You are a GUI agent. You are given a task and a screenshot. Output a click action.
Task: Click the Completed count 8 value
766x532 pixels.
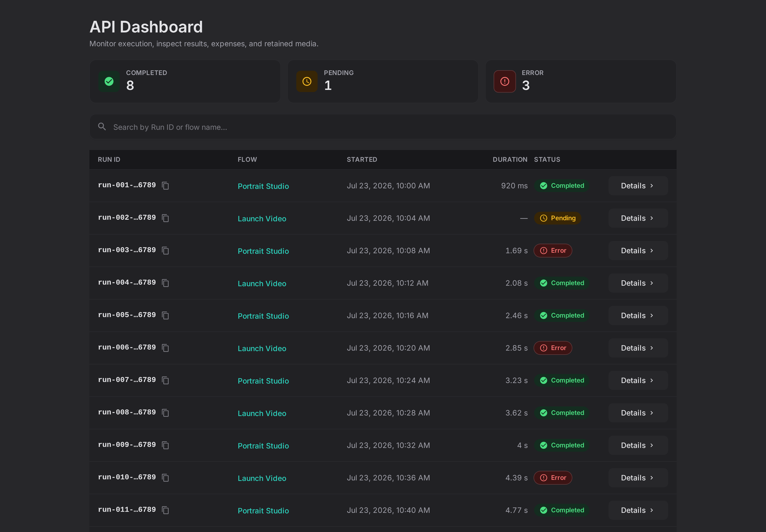coord(130,85)
